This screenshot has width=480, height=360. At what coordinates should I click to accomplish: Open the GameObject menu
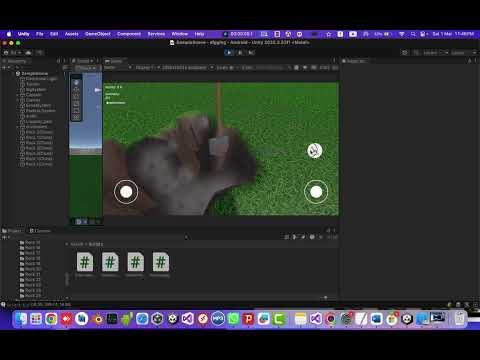[98, 34]
